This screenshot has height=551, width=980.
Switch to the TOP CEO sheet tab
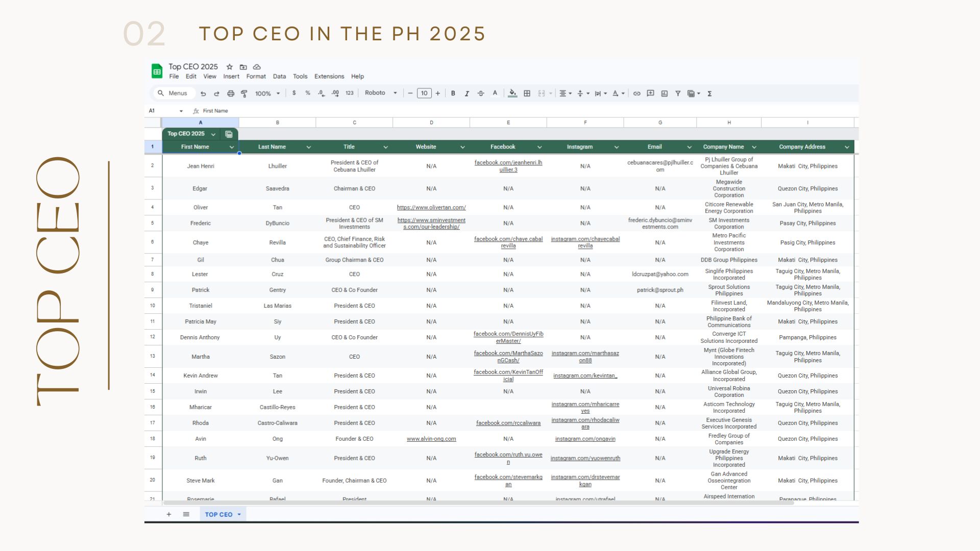click(x=218, y=514)
